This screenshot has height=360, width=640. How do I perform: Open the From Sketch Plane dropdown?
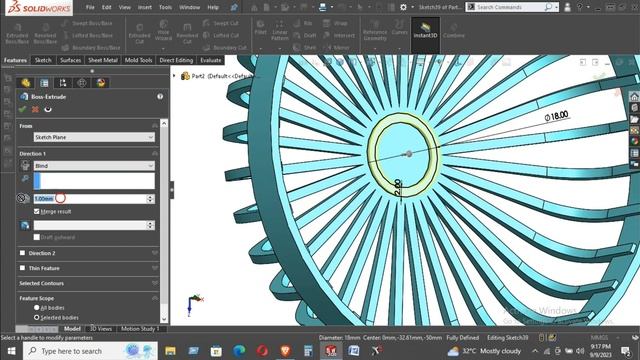(x=94, y=138)
